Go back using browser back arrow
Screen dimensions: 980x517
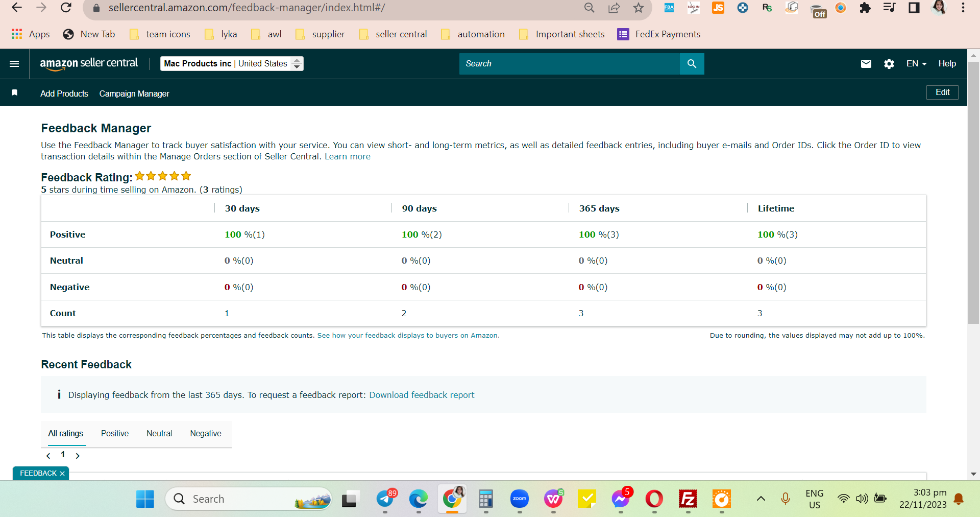pos(17,8)
